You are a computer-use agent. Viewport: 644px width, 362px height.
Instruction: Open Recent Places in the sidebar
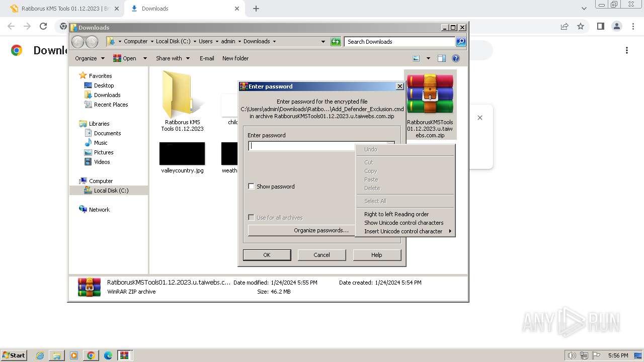(x=111, y=105)
